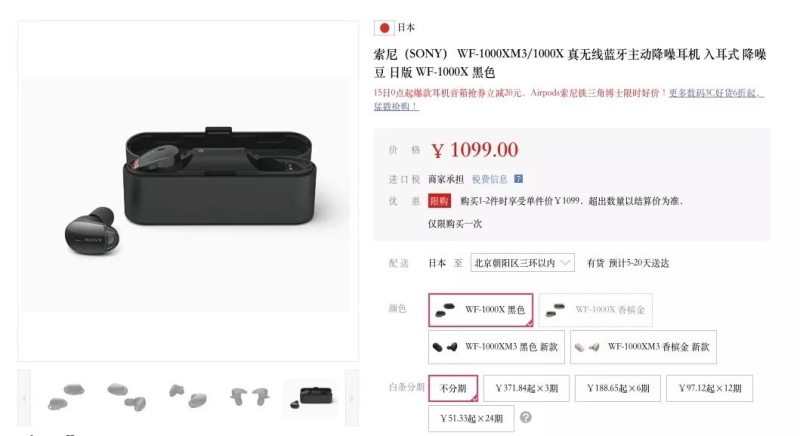Click the right thumbnail carousel arrow
Viewport: 800px width, 436px height.
click(x=352, y=398)
